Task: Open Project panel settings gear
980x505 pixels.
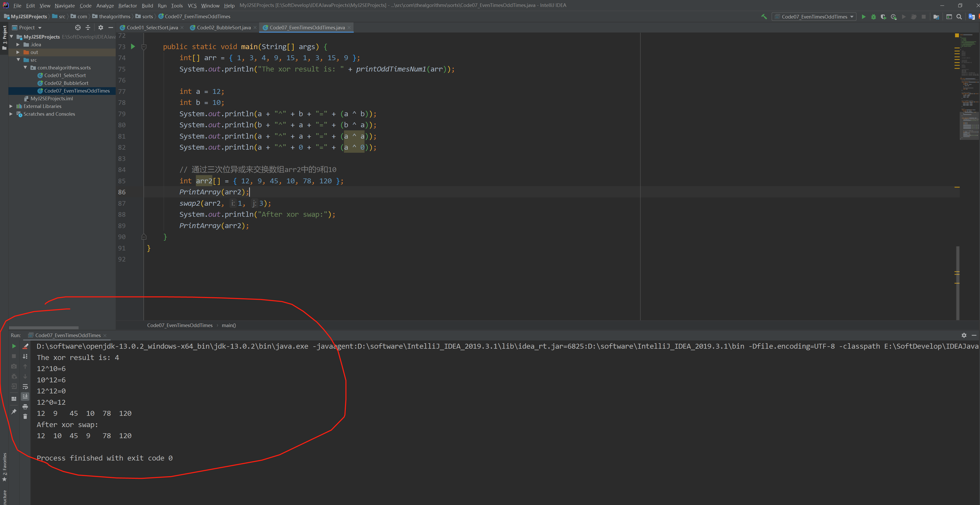Action: click(x=101, y=28)
